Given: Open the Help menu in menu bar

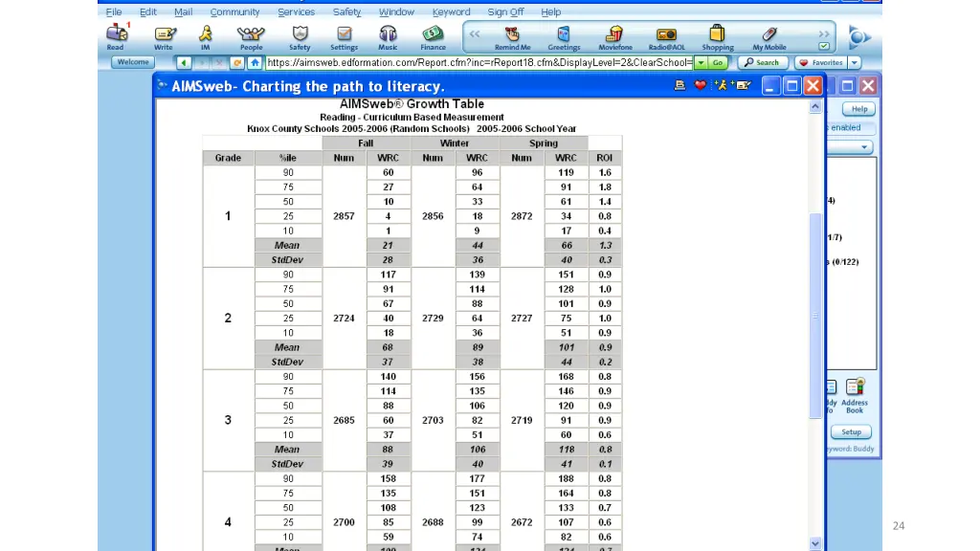Looking at the screenshot, I should pos(550,11).
